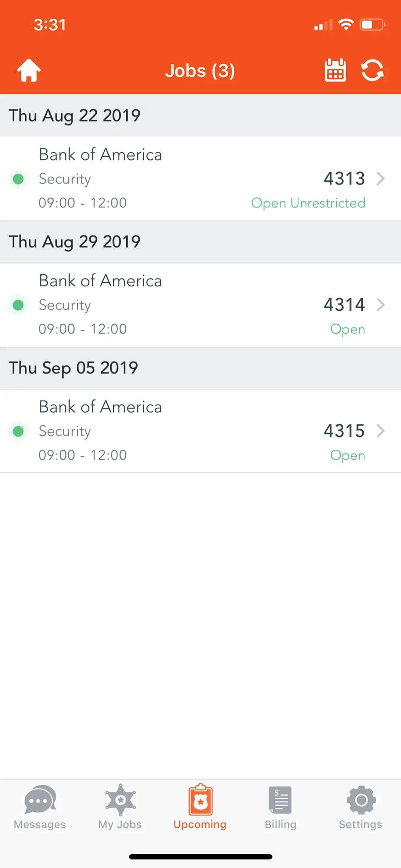Screen dimensions: 401x868
Task: Tap the My Jobs star badge icon
Action: 120,799
